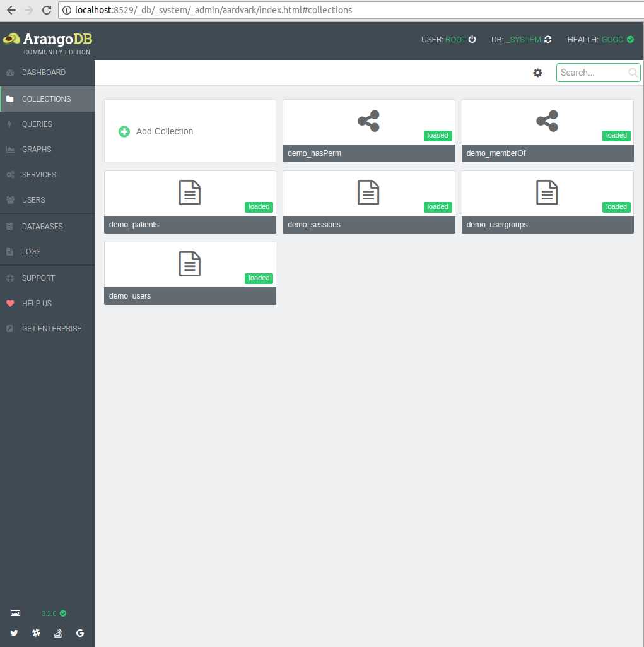Viewport: 644px width, 647px height.
Task: Click the _SYSTEM database name link
Action: (x=524, y=40)
